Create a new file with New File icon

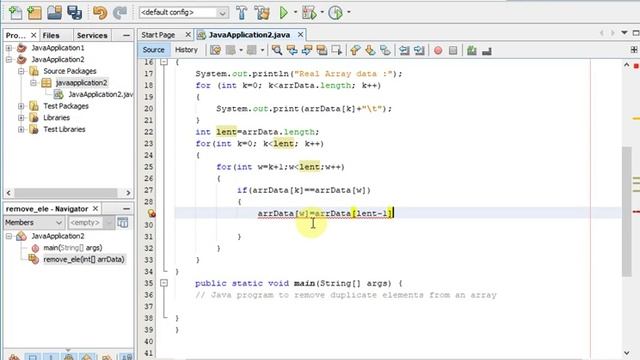click(x=15, y=13)
